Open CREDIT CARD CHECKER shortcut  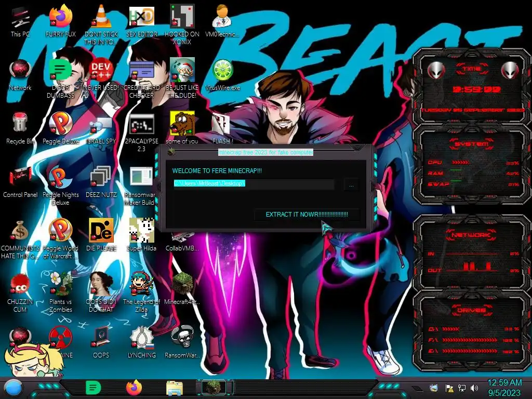pyautogui.click(x=141, y=79)
